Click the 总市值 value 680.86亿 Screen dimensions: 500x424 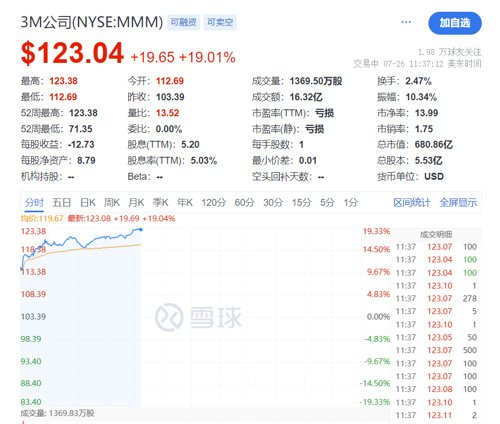coord(434,145)
